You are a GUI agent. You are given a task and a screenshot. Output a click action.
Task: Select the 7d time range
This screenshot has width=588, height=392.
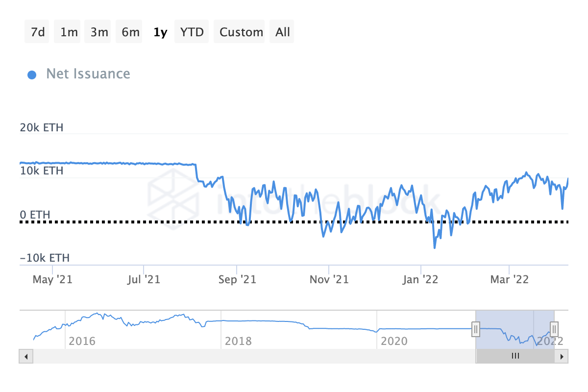[37, 32]
